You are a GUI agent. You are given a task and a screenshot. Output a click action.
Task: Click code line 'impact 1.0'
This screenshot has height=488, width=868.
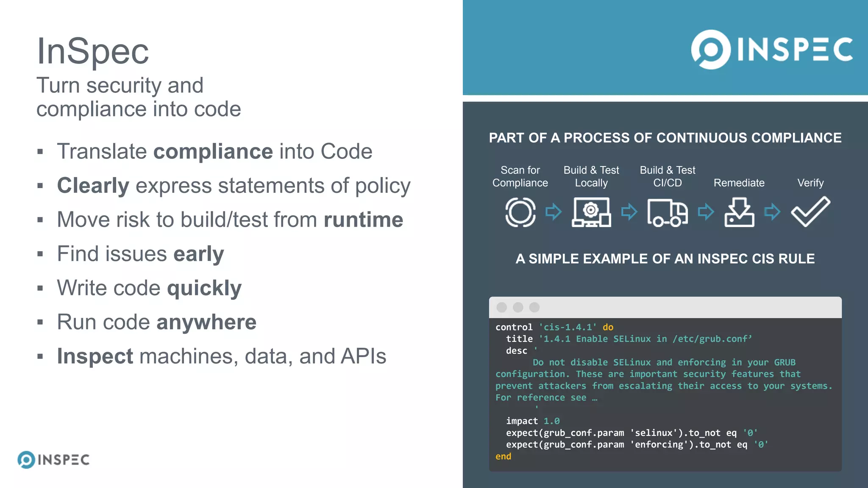click(533, 421)
